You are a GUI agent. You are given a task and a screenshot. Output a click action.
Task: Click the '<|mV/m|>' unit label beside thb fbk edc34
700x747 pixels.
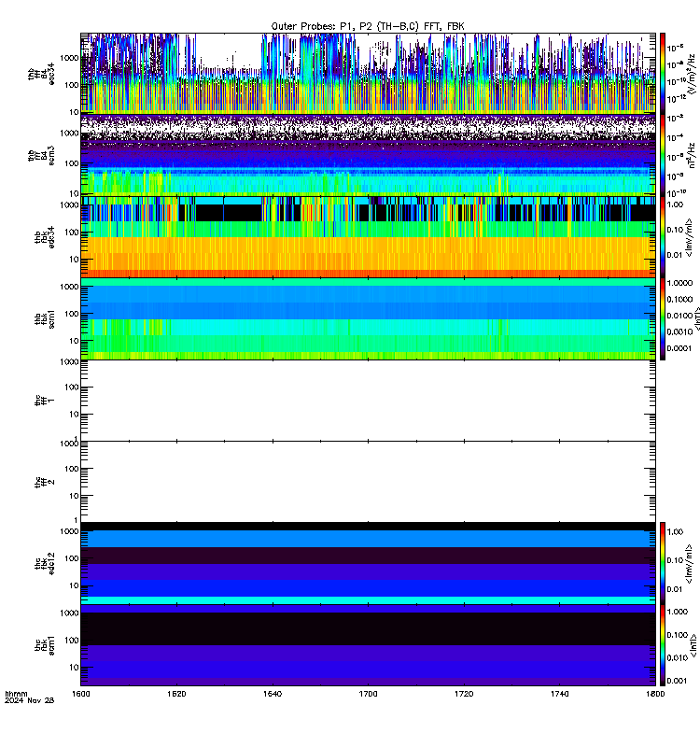pyautogui.click(x=689, y=237)
